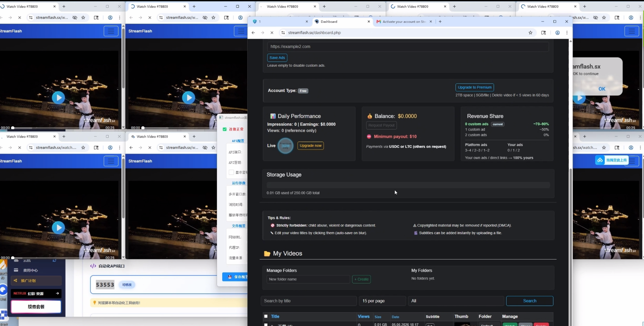644x326 pixels.
Task: Click the Search by title field
Action: click(x=309, y=301)
